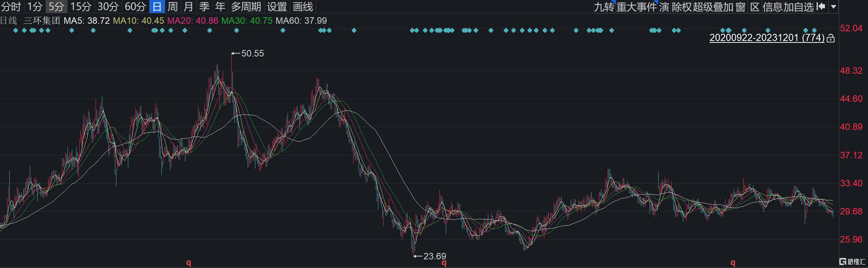Click the 44.60 price axis label

pos(851,99)
